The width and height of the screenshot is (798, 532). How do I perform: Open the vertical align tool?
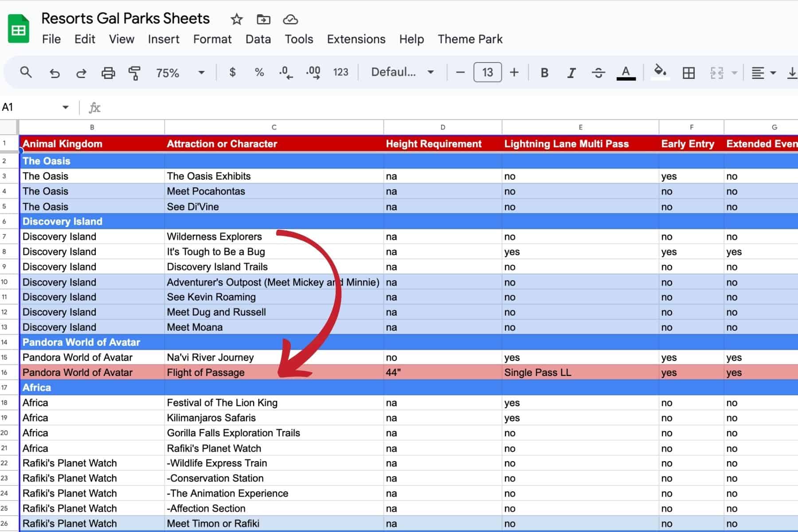(x=792, y=73)
